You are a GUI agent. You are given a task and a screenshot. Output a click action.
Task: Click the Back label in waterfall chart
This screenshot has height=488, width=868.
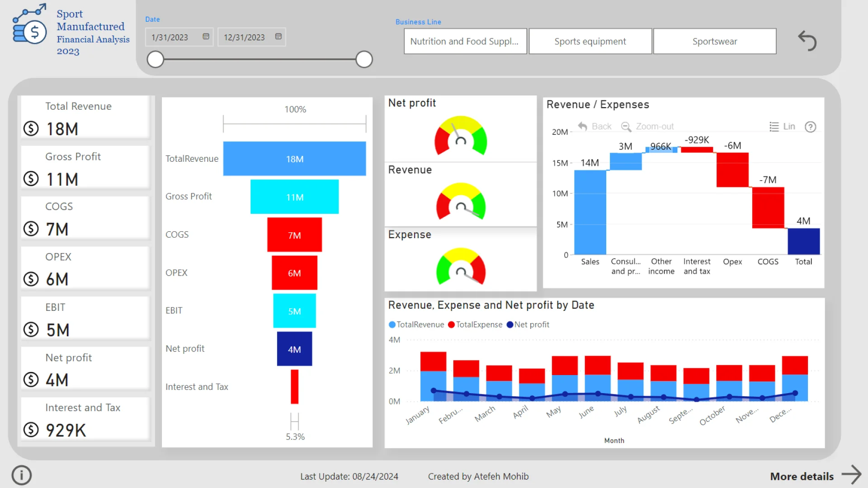pyautogui.click(x=601, y=127)
